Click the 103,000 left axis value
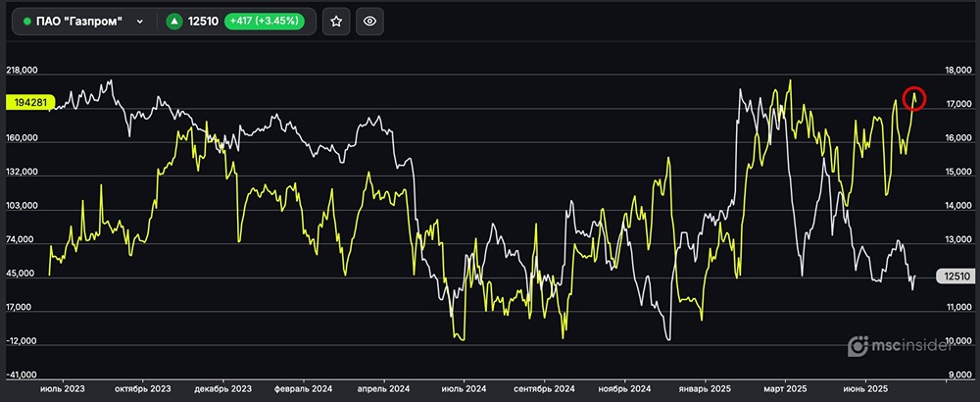The height and width of the screenshot is (402, 980). (x=22, y=206)
